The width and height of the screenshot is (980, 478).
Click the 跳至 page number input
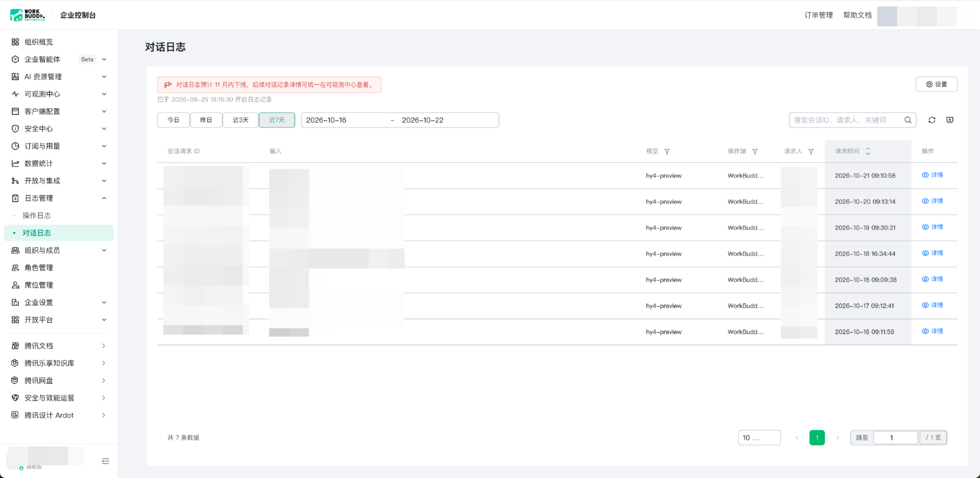tap(896, 437)
